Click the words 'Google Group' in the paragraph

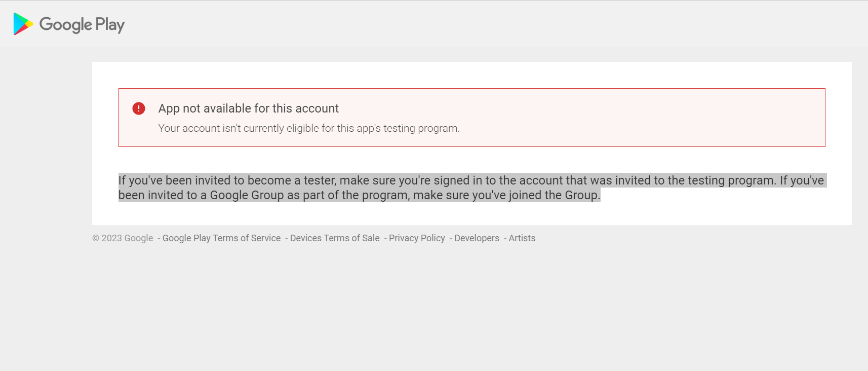(x=247, y=195)
